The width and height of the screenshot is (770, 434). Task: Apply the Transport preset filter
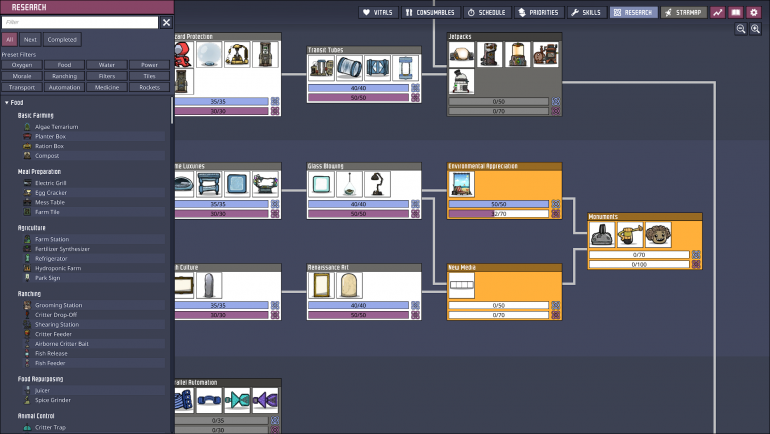tap(22, 87)
